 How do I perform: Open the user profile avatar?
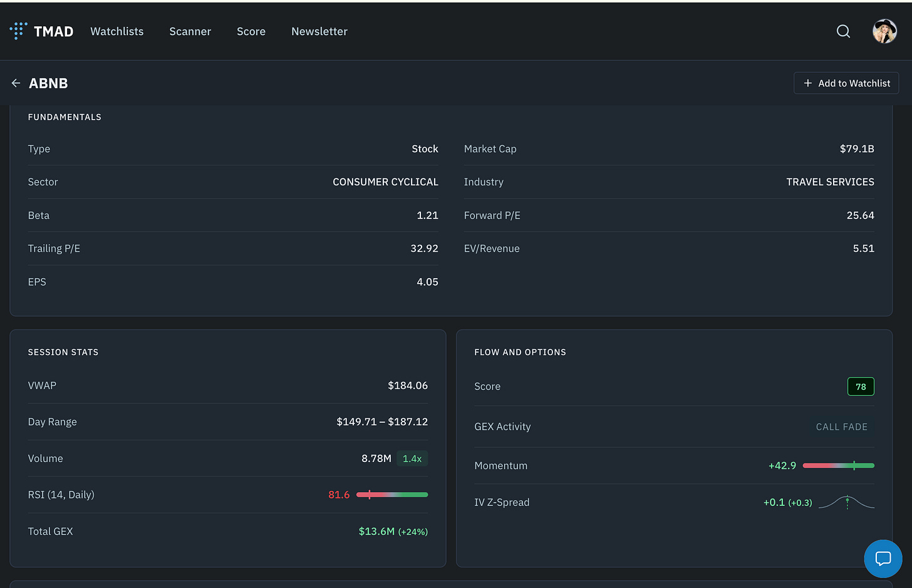click(x=884, y=31)
